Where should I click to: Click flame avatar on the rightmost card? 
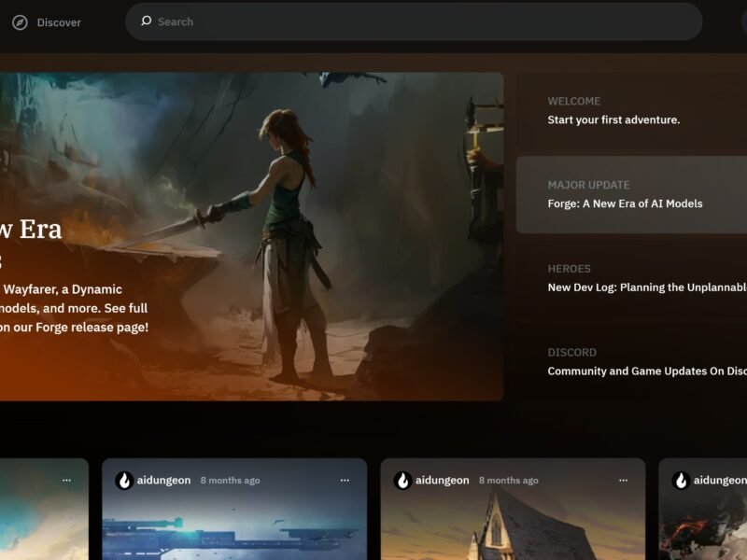coord(681,481)
